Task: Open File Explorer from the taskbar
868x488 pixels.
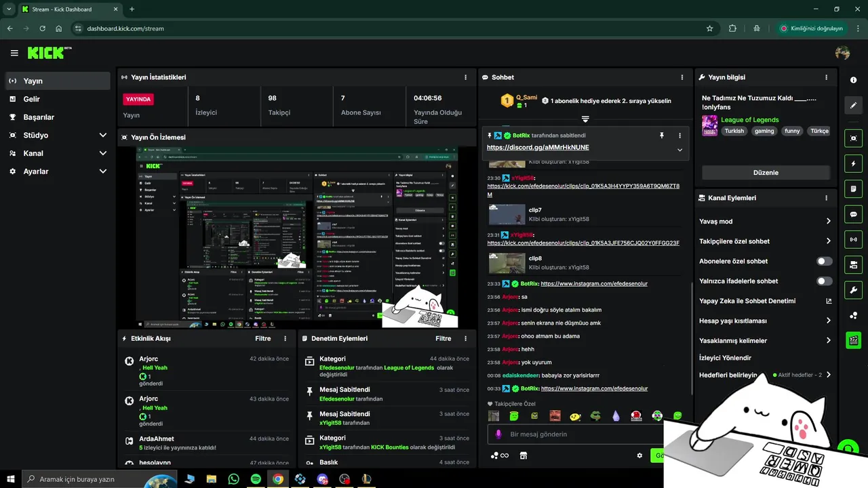Action: (212, 479)
